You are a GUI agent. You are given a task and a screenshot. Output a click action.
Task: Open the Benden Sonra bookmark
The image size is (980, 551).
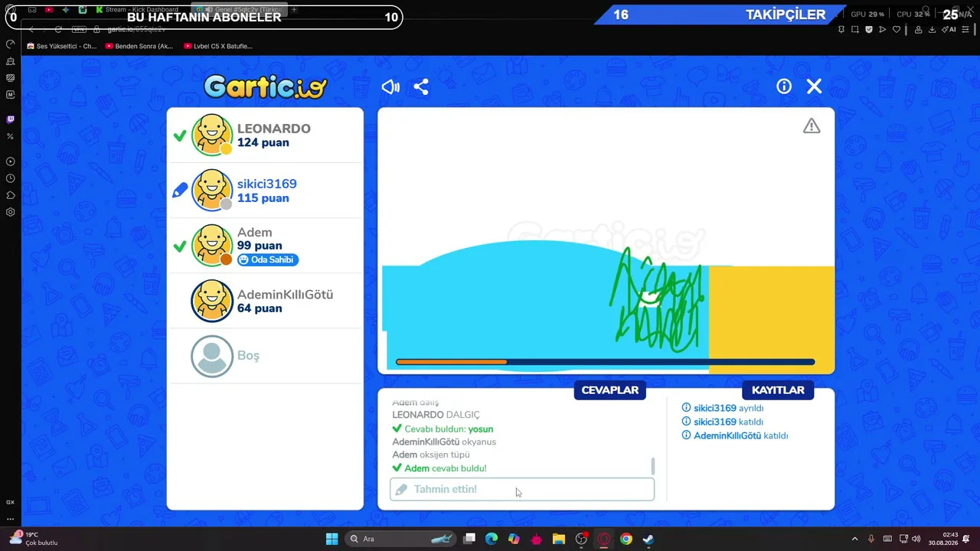139,46
